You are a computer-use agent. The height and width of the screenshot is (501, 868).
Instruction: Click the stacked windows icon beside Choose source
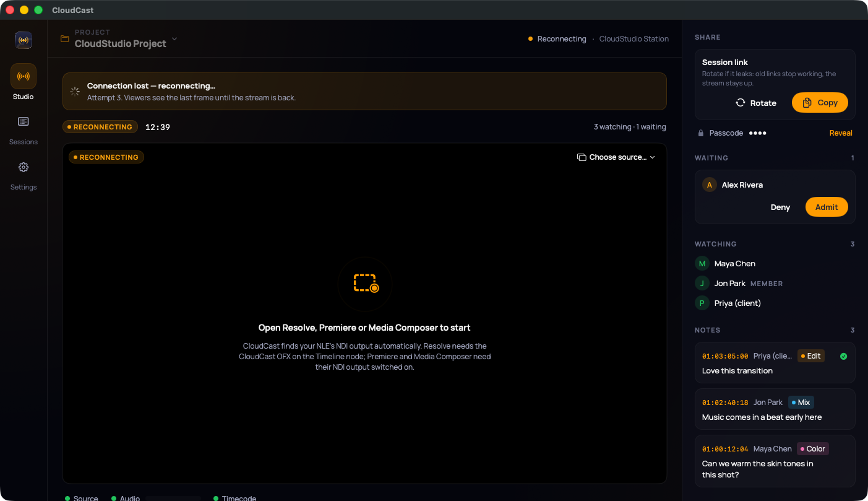coord(582,157)
